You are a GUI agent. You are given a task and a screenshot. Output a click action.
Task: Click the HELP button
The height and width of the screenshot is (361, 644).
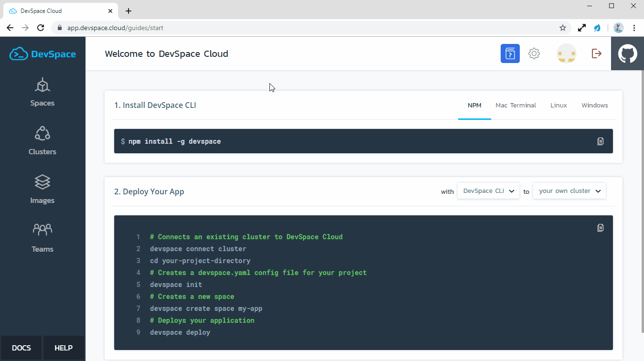[x=64, y=348]
